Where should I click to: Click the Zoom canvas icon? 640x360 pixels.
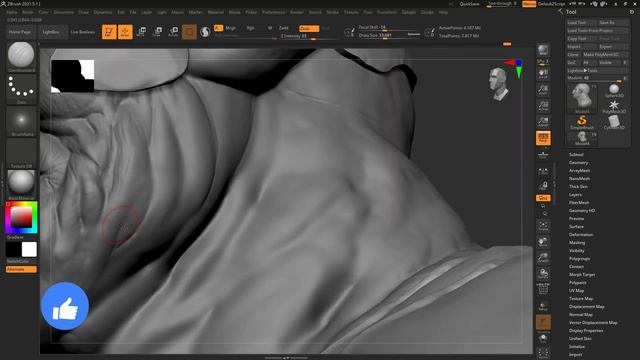543,90
